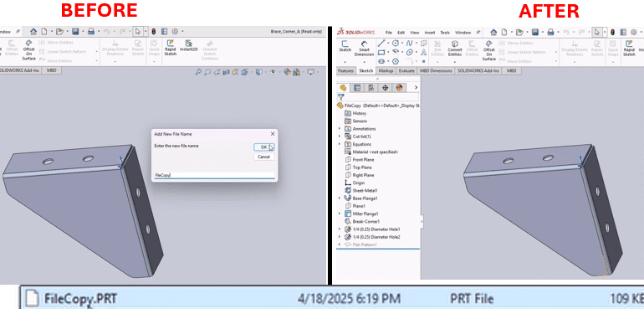The image size is (644, 309).
Task: Click Save icon in AFTER window toolbar
Action: pyautogui.click(x=535, y=32)
